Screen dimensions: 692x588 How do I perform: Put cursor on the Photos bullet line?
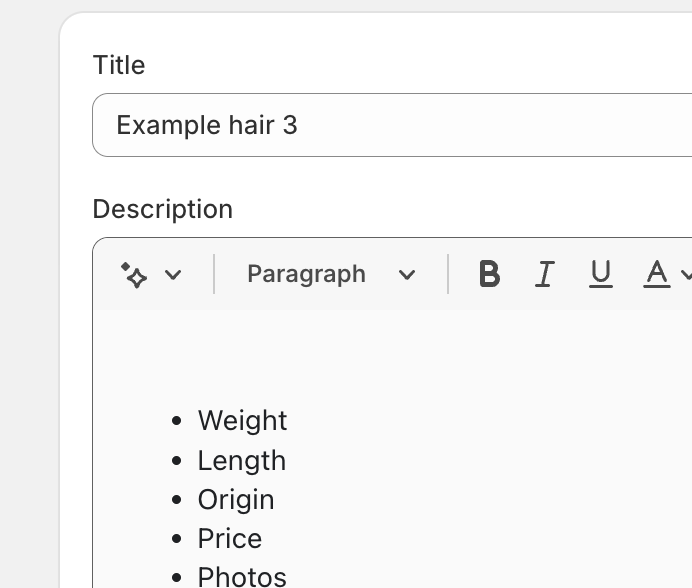tap(242, 576)
